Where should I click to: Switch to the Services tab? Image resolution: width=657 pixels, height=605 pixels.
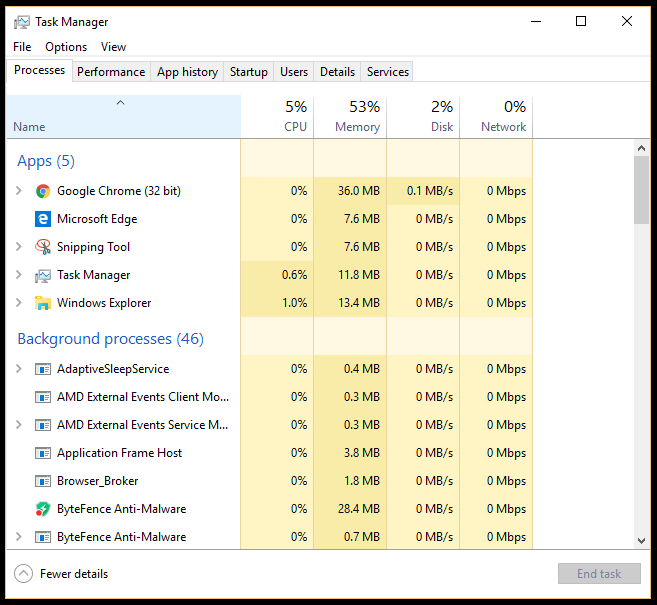pyautogui.click(x=388, y=72)
